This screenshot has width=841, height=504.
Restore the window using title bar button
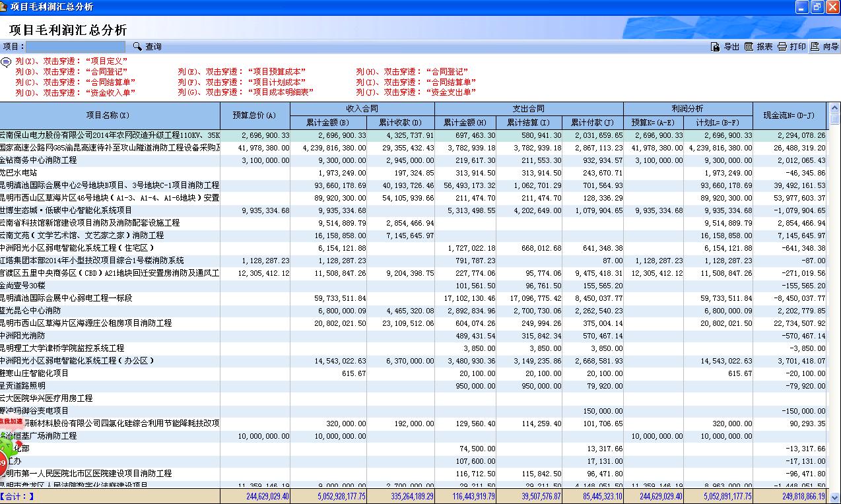[817, 7]
